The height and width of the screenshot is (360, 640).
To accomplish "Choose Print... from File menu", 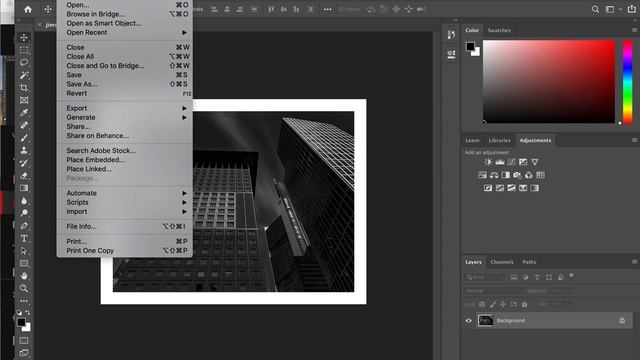I will pyautogui.click(x=124, y=241).
